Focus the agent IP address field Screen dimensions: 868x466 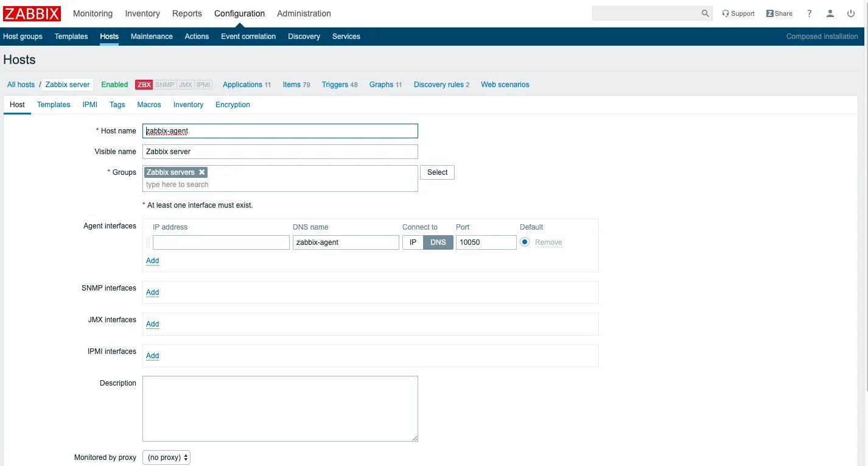click(221, 242)
